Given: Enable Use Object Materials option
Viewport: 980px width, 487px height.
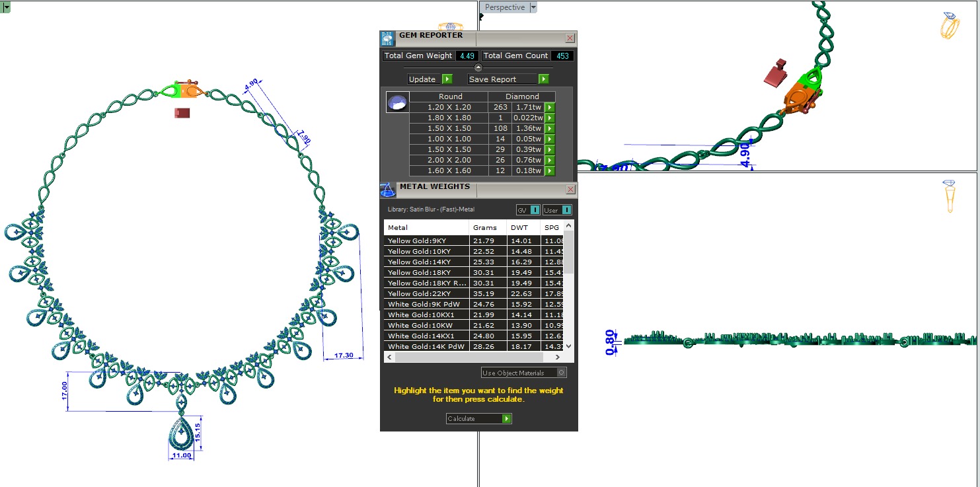Looking at the screenshot, I should click(x=560, y=373).
